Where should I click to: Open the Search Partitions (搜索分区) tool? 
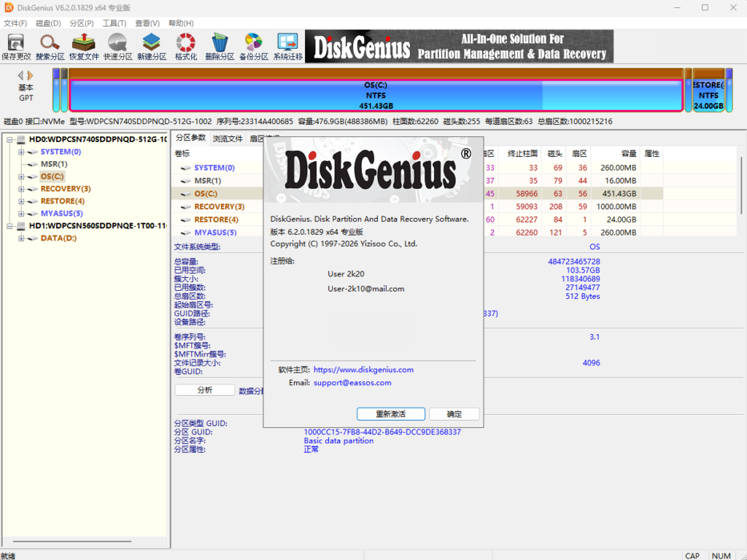[x=50, y=47]
